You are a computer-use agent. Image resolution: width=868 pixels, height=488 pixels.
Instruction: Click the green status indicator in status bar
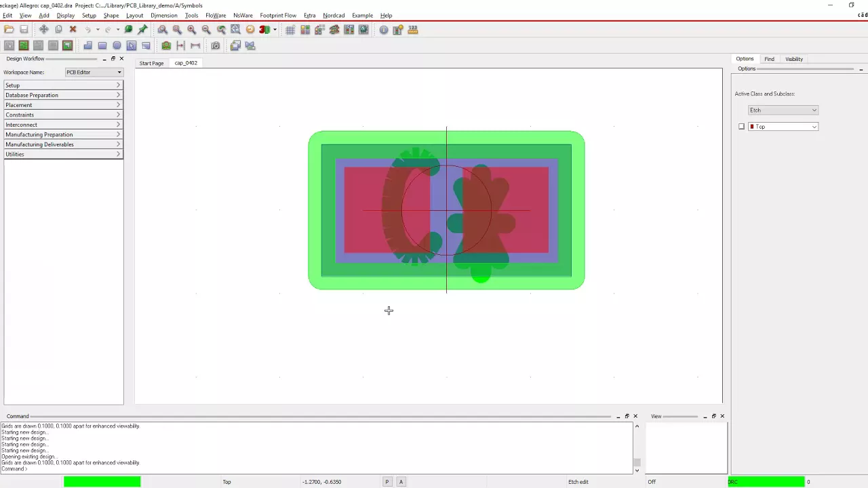(x=102, y=482)
